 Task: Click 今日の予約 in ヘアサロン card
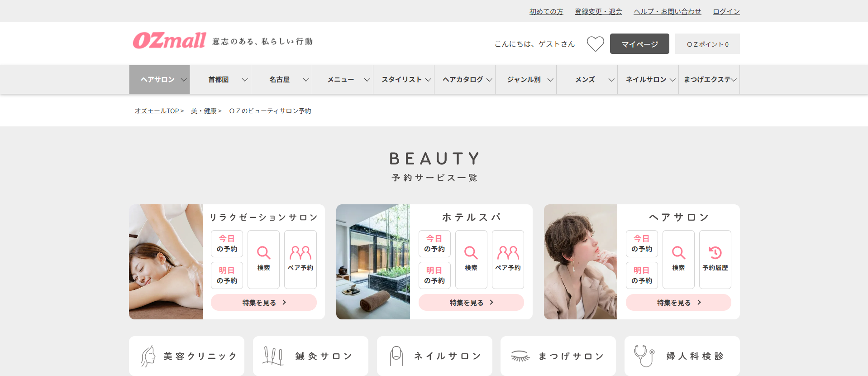[x=642, y=244]
